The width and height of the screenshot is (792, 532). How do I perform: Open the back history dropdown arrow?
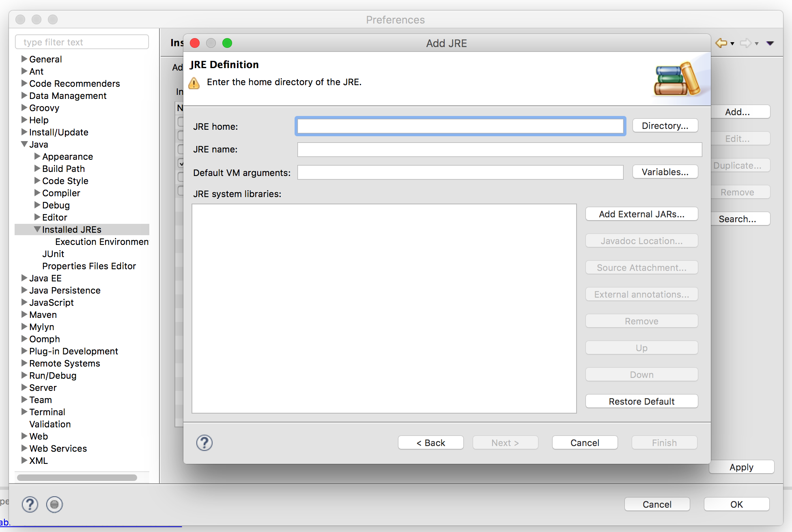coord(732,43)
